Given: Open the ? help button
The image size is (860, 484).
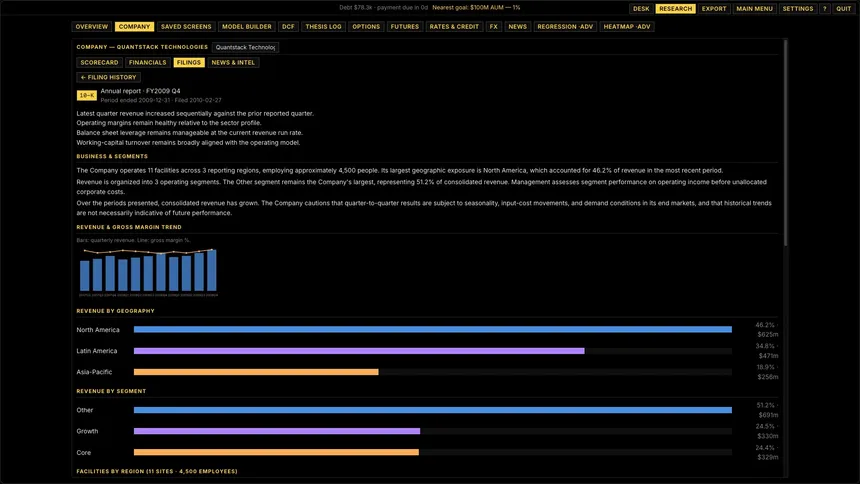Looking at the screenshot, I should pos(824,9).
